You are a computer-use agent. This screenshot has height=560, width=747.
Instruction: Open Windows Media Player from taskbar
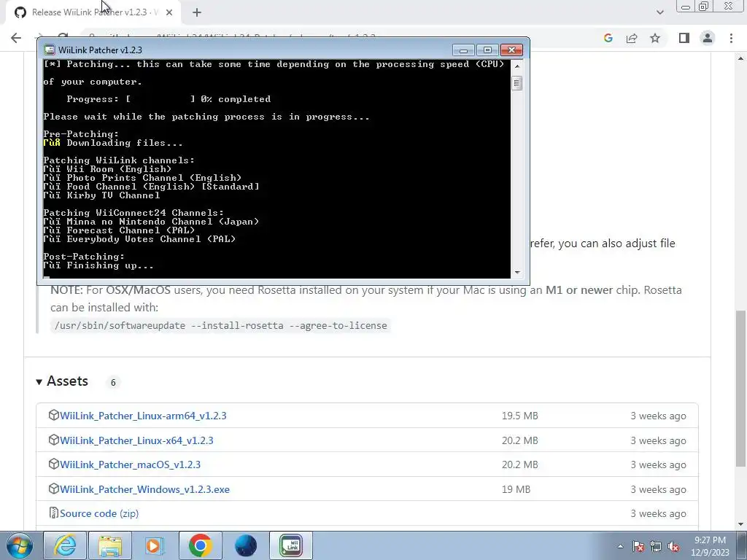(154, 545)
